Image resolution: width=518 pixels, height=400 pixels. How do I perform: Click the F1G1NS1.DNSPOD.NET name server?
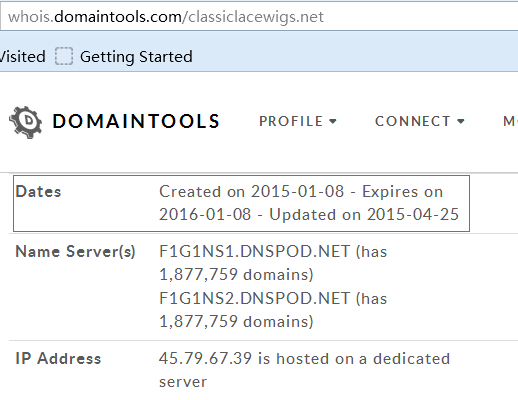click(255, 251)
